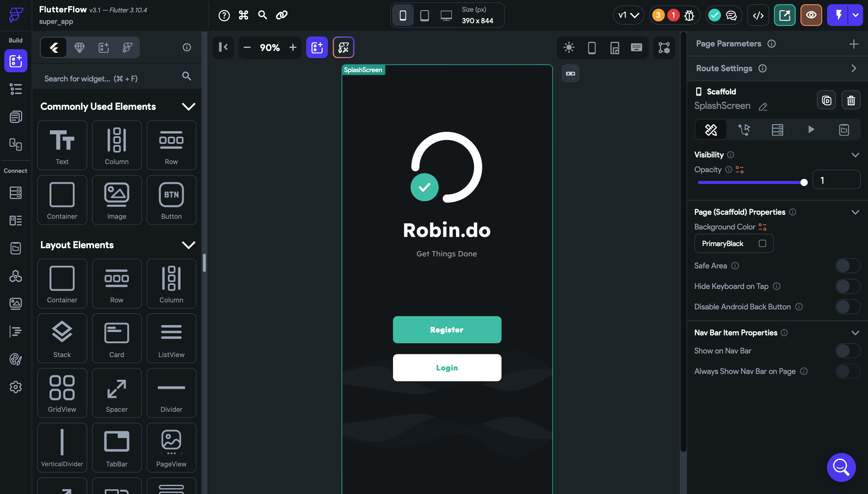Turn on Hide Keyboard on Tap
Viewport: 868px width, 494px height.
tap(847, 287)
